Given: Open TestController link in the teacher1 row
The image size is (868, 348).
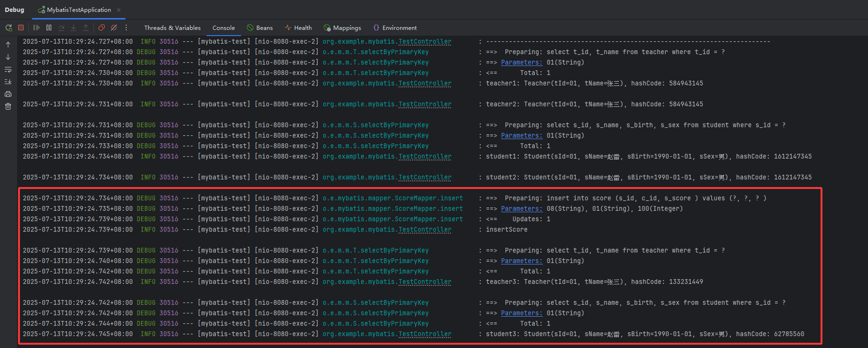Looking at the screenshot, I should 425,83.
